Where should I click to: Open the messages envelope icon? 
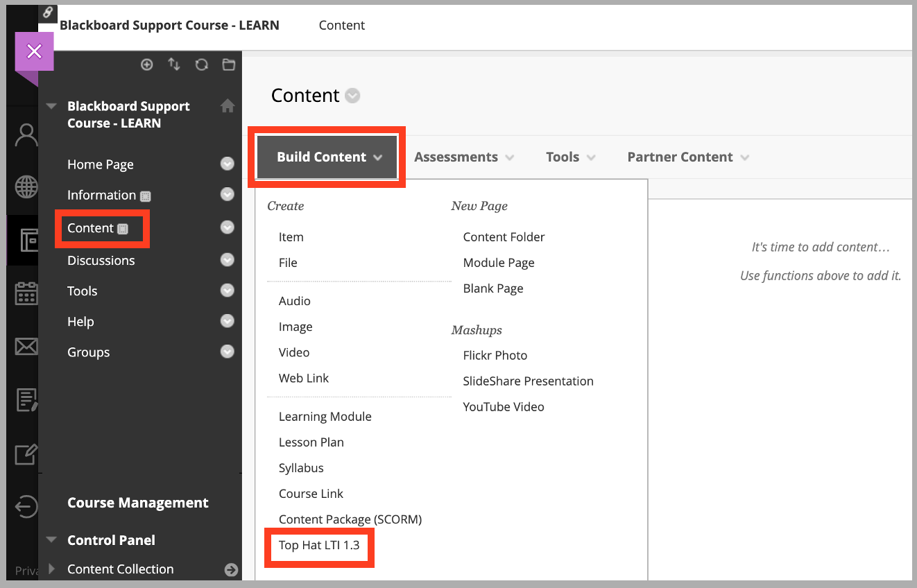click(x=26, y=346)
